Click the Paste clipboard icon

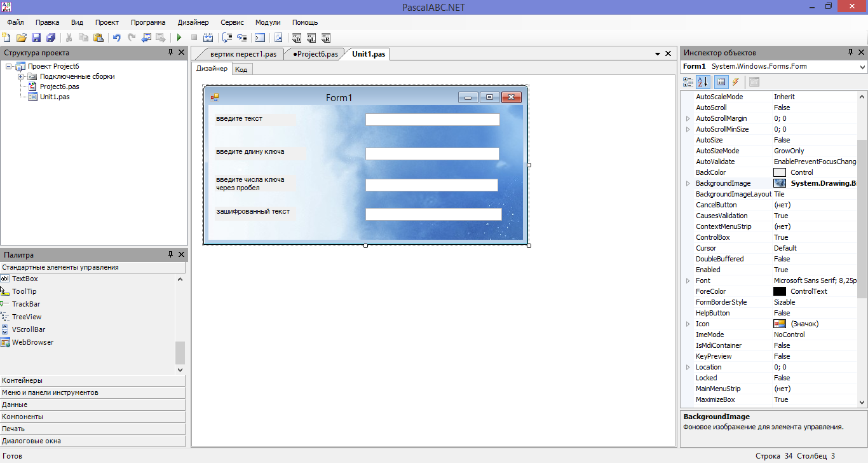click(x=98, y=38)
